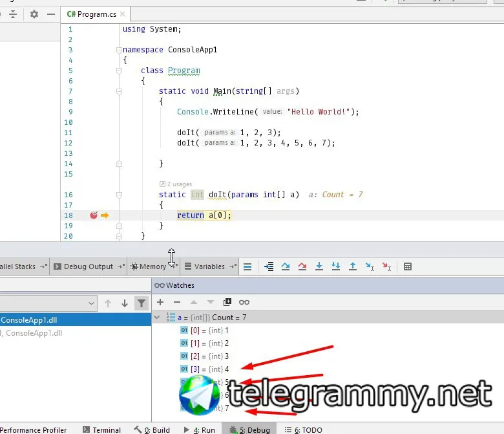Collapse the class Program fold on line 5
Viewport: 504px width, 434px height.
pos(119,71)
